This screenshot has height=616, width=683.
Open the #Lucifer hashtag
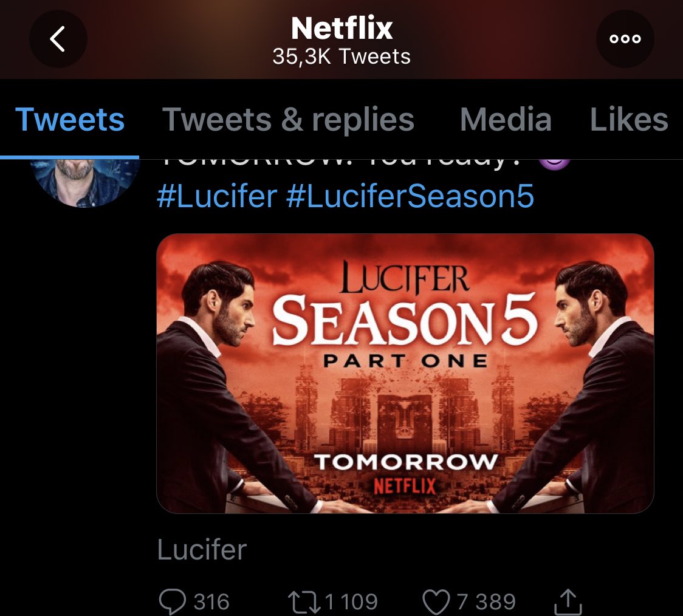point(217,197)
